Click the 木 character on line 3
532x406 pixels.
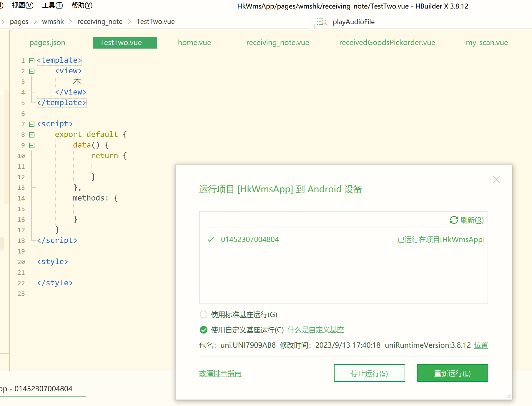point(77,81)
